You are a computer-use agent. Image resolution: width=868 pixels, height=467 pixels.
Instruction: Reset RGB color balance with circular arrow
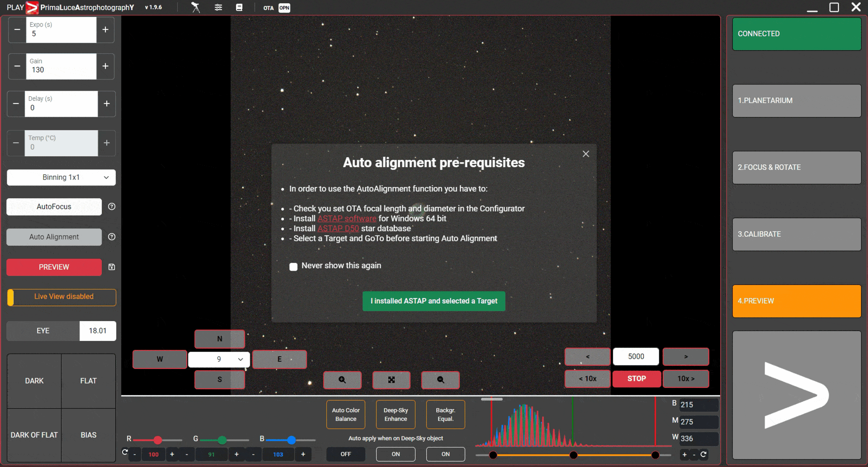pos(125,452)
